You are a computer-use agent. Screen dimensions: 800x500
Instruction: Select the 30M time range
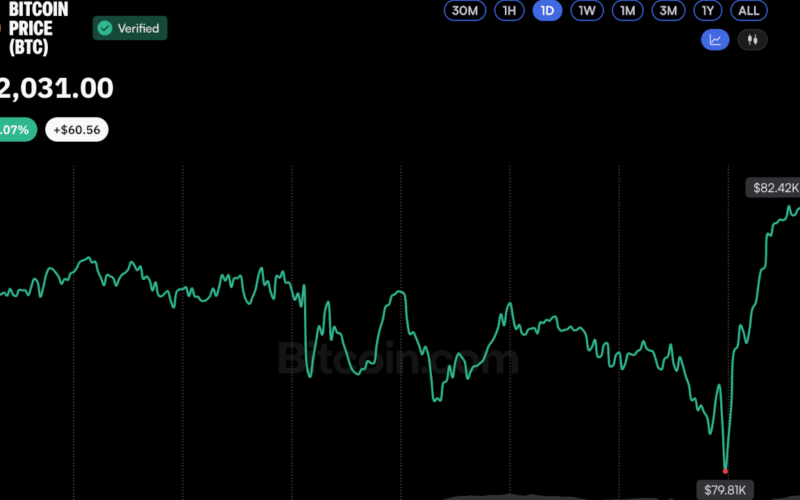(x=465, y=11)
